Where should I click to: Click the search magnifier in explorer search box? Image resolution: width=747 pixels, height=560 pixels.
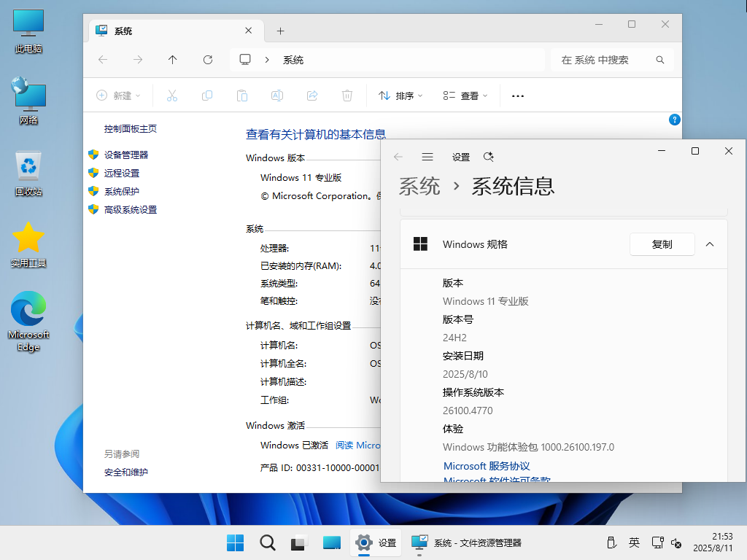pyautogui.click(x=659, y=60)
